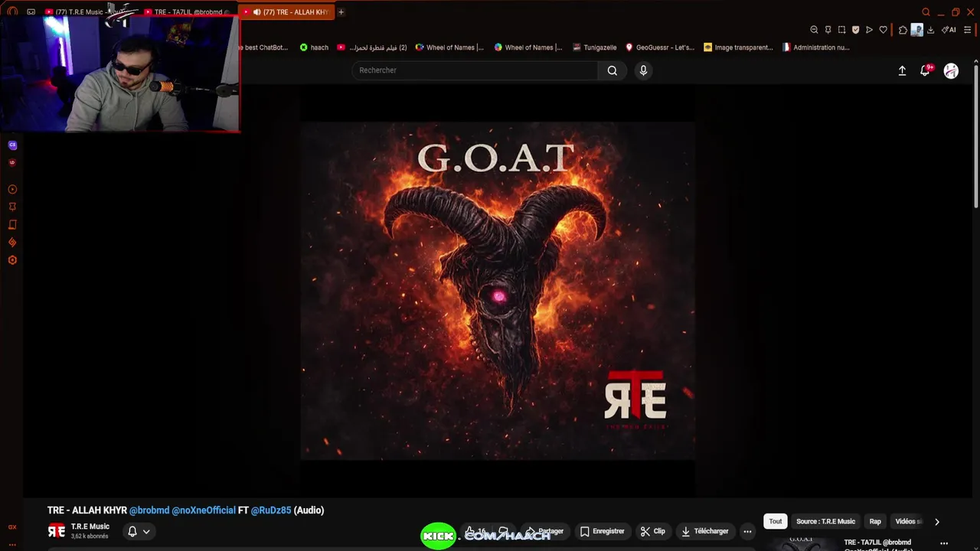980x551 pixels.
Task: Open the GX Control sidebar icon
Action: tap(12, 527)
